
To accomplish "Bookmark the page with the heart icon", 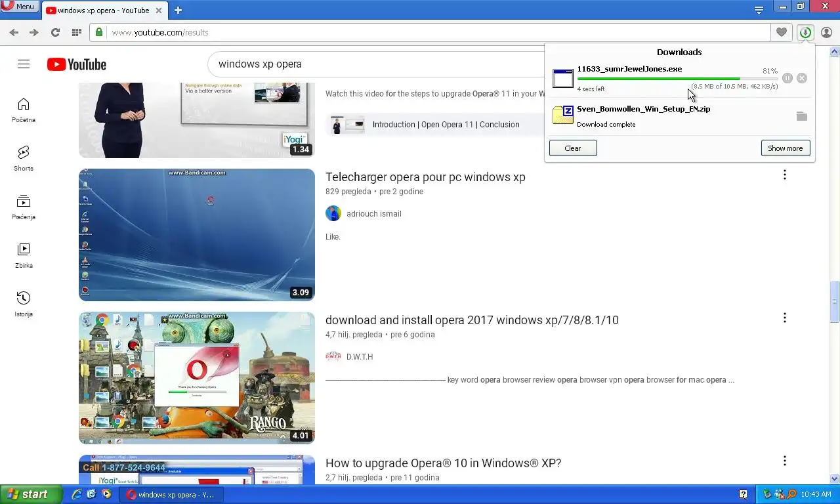I will tap(781, 32).
